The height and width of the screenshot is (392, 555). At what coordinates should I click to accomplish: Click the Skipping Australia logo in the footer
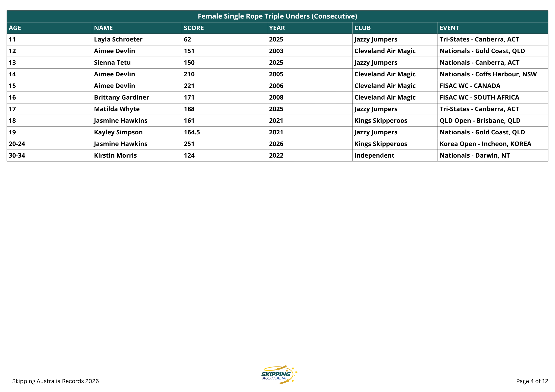click(x=279, y=375)
